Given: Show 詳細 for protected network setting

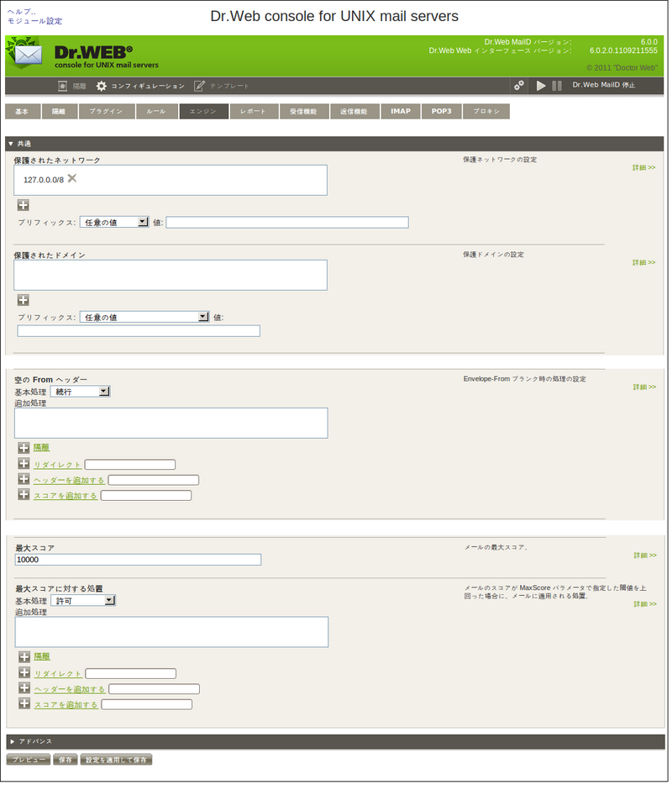Looking at the screenshot, I should click(x=644, y=168).
